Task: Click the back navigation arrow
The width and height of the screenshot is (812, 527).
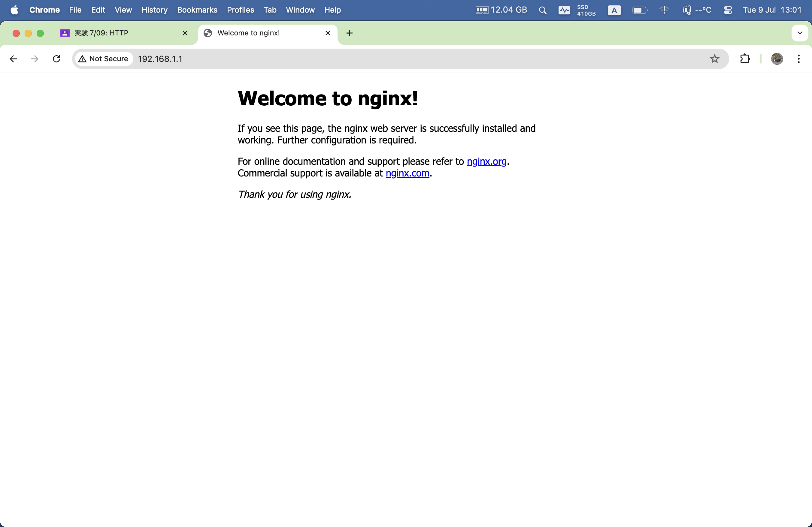Action: 13,59
